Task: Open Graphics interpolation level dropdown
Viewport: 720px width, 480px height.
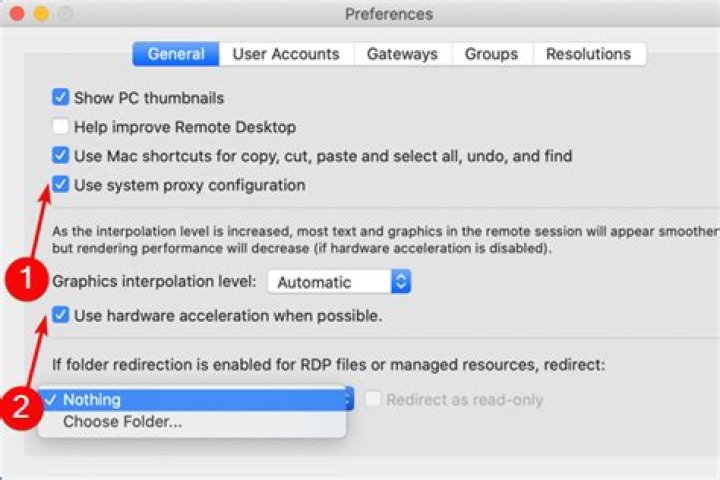Action: [x=338, y=282]
